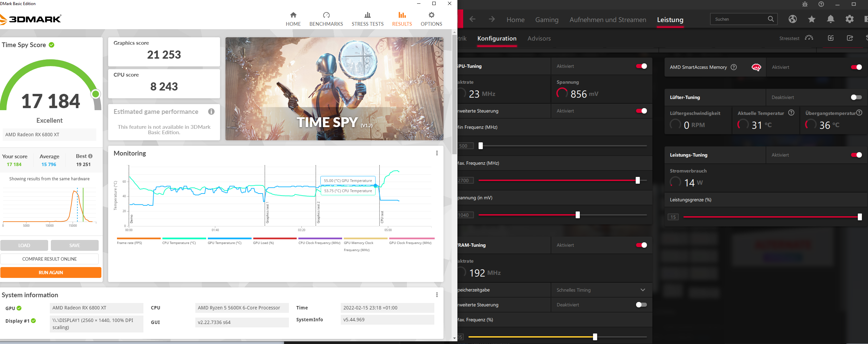Click the info icon next to Best
Screen dimensions: 868x344
(90, 156)
